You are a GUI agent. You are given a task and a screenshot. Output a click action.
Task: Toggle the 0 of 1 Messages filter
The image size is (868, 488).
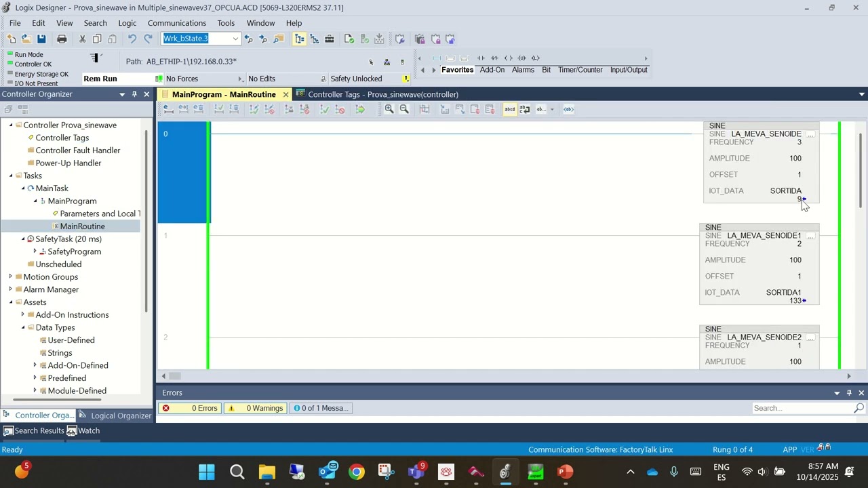[320, 408]
